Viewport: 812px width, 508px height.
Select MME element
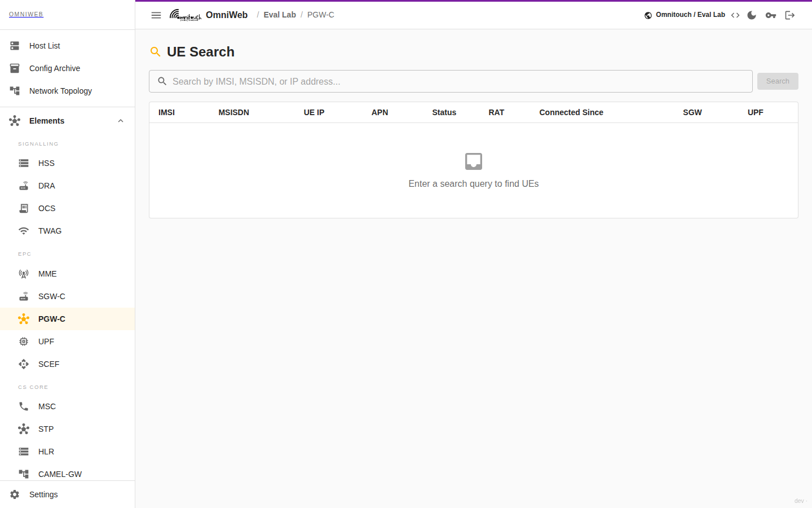[x=68, y=274]
